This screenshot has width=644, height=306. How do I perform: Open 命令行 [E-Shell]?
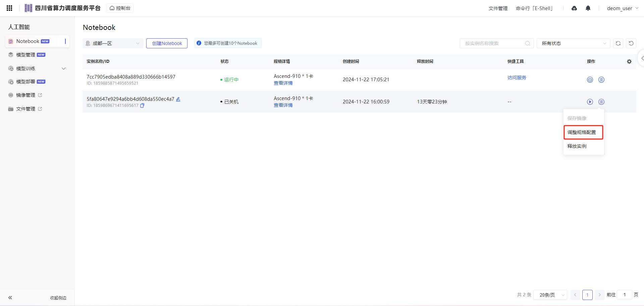pyautogui.click(x=534, y=8)
